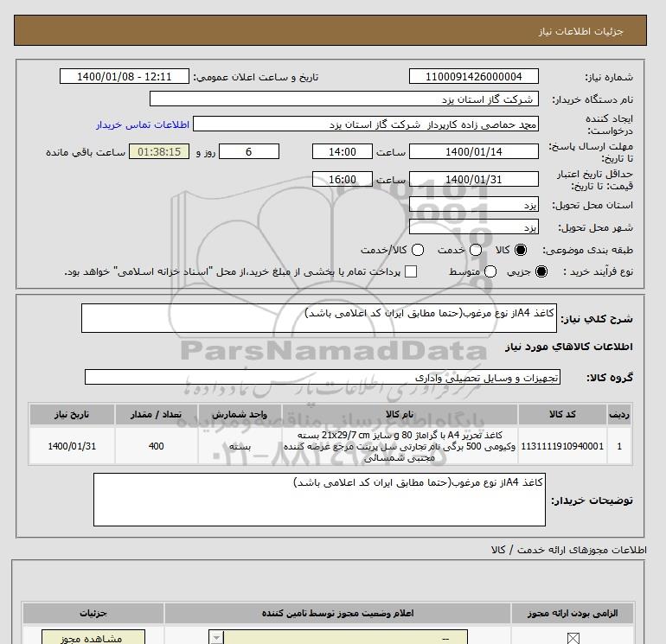Image resolution: width=666 pixels, height=644 pixels.
Task: Select the کالا/خدمت radio button
Action: pyautogui.click(x=418, y=250)
